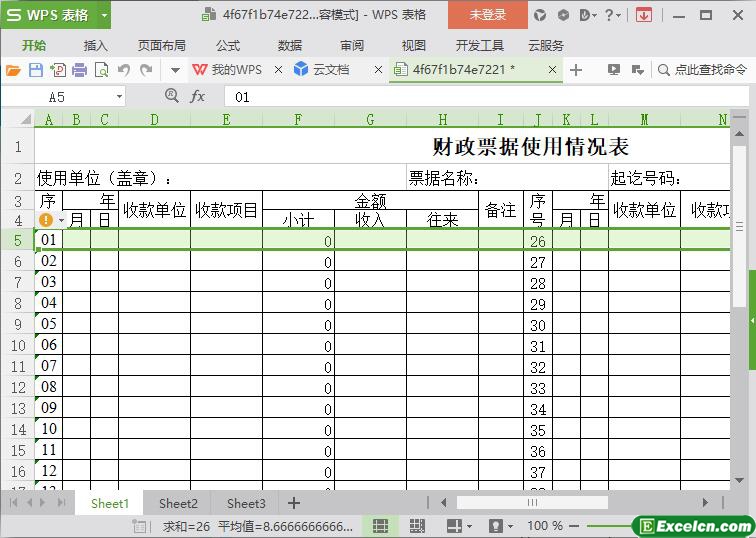Click the Undo arrow icon
This screenshot has height=538, width=756.
pos(124,70)
